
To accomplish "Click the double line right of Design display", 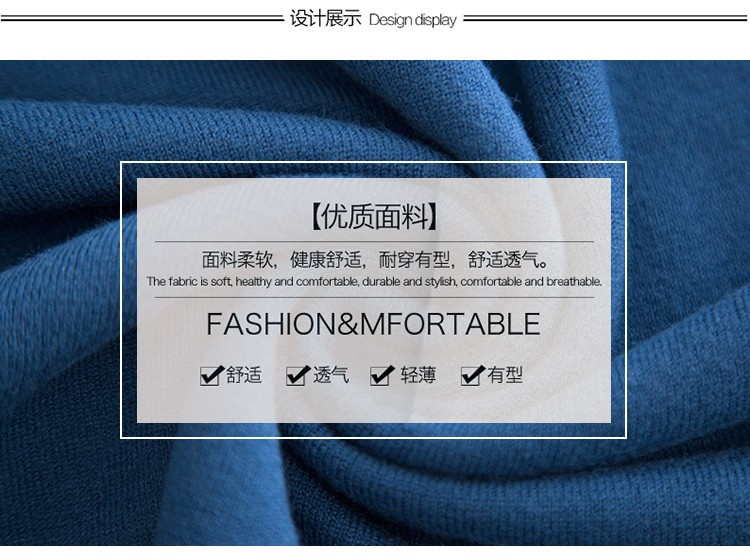I will [x=605, y=18].
